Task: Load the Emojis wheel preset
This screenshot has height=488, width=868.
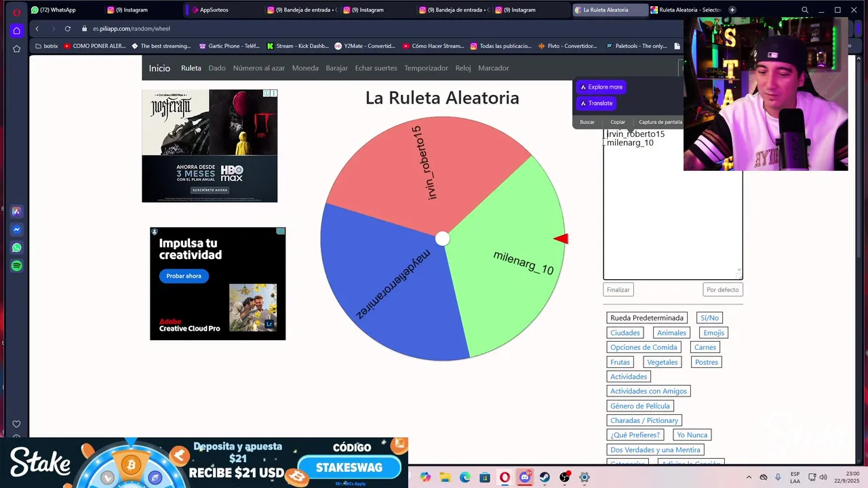Action: click(x=714, y=333)
